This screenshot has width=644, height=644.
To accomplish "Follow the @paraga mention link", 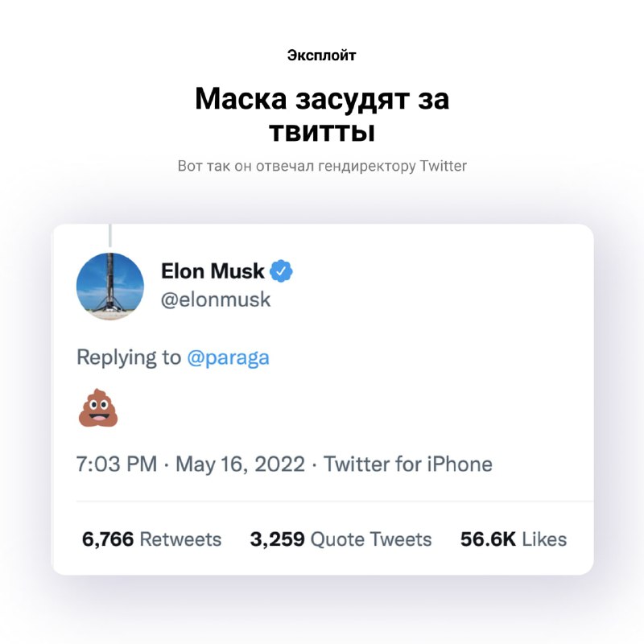I will [228, 357].
